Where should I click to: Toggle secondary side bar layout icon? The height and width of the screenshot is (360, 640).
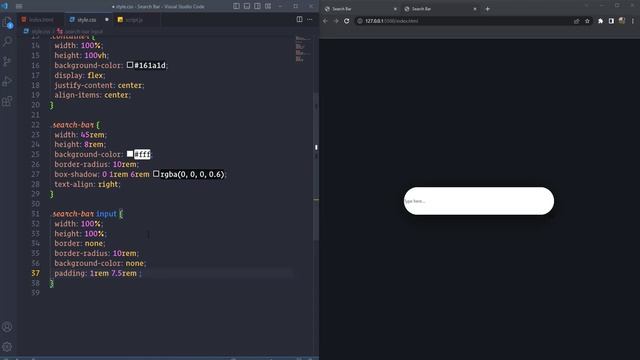point(258,6)
